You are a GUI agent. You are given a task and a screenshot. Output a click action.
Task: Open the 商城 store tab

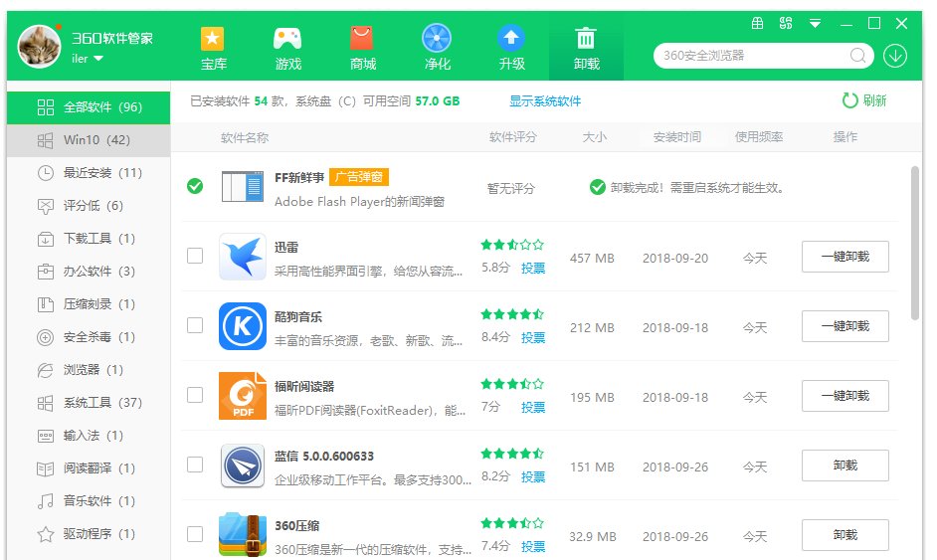[362, 49]
